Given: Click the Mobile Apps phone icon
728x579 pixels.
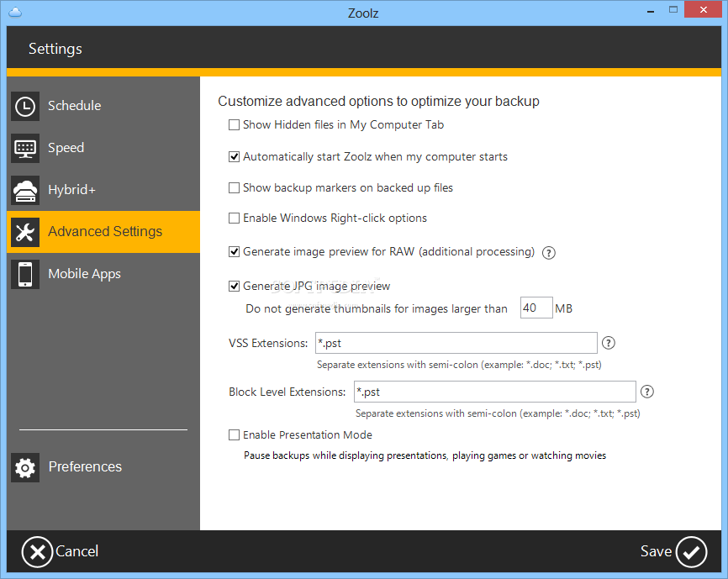Looking at the screenshot, I should [x=25, y=274].
